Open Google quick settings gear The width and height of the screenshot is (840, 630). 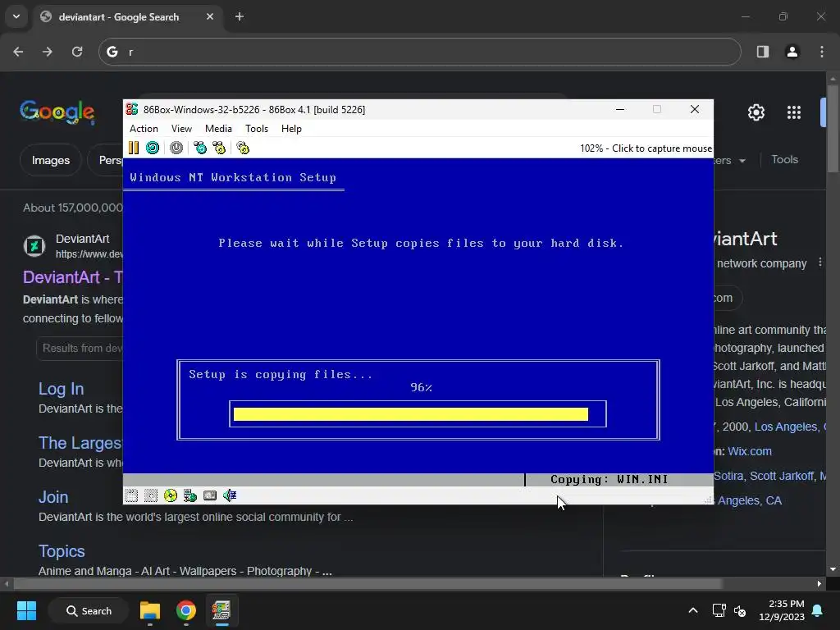(x=756, y=112)
